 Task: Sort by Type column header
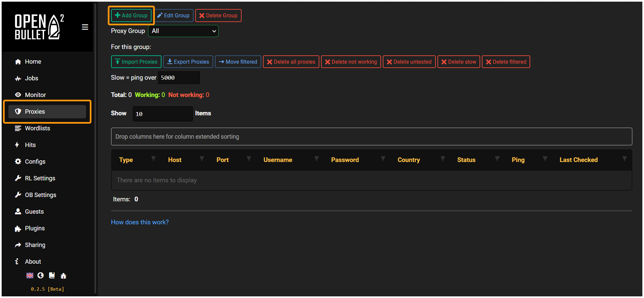point(126,160)
